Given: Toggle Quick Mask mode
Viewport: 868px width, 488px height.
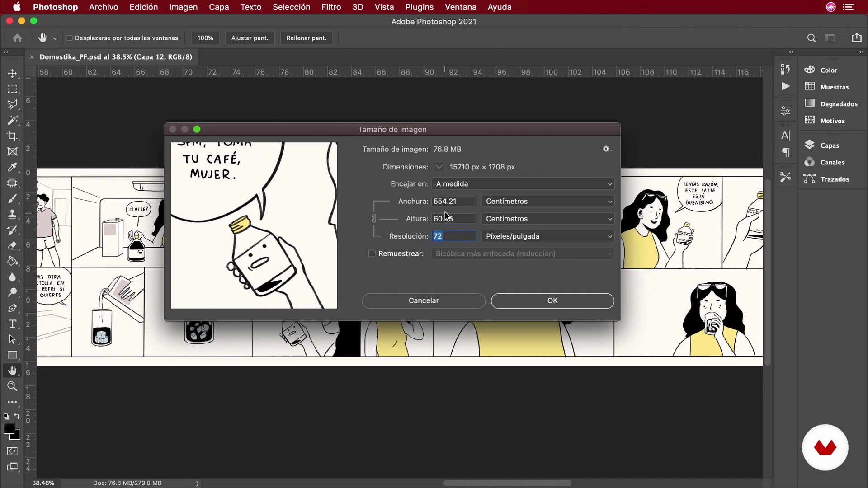Looking at the screenshot, I should [12, 451].
